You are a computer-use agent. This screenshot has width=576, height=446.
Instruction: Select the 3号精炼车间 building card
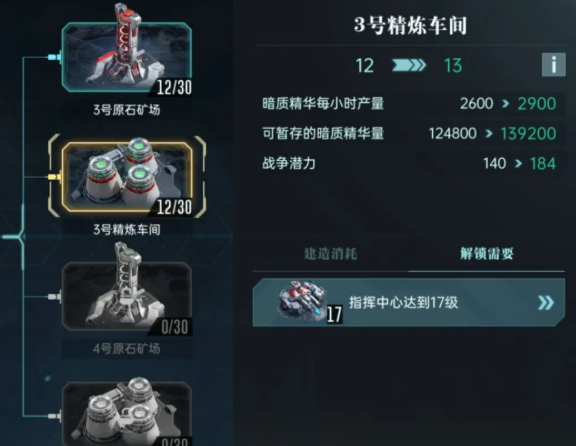(127, 177)
